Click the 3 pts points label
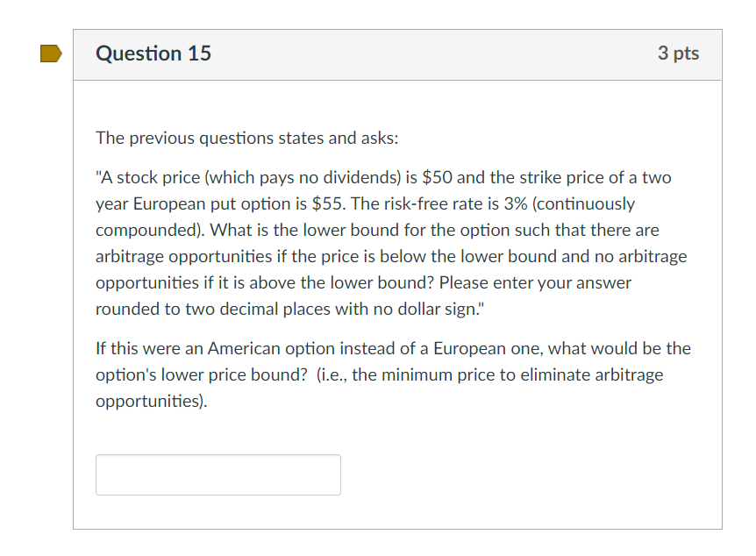756x556 pixels. point(678,53)
